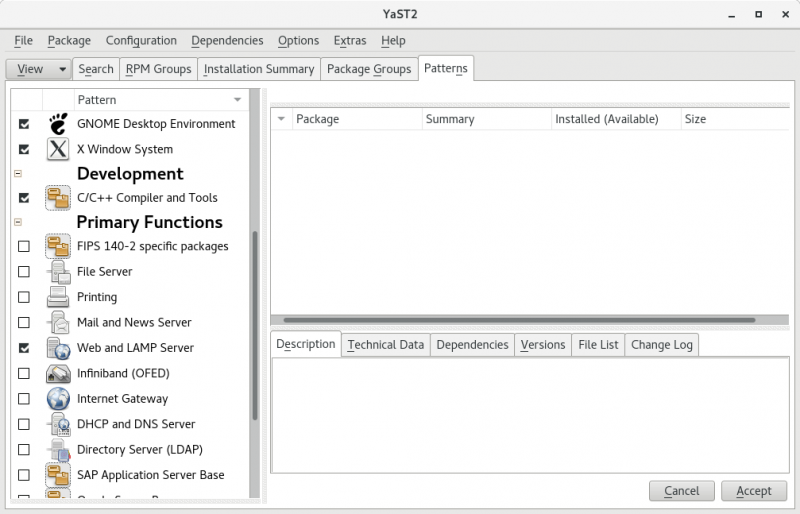Image resolution: width=800 pixels, height=514 pixels.
Task: Click the Accept button
Action: point(754,491)
